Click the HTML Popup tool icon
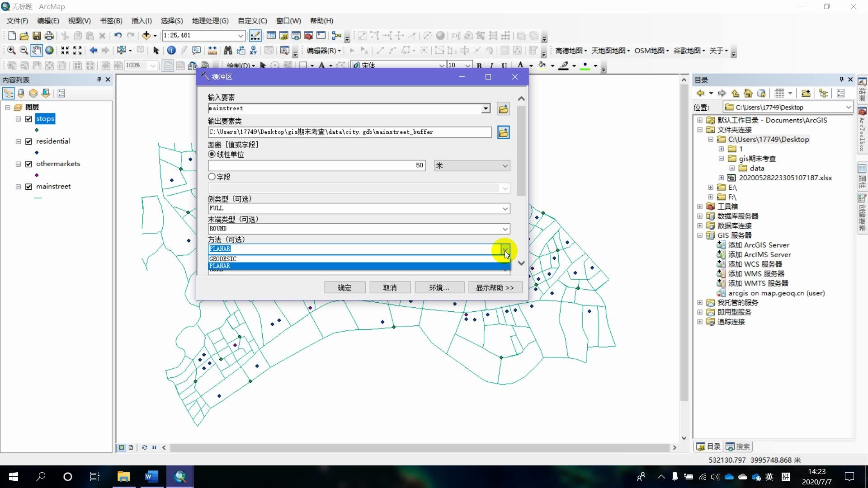This screenshot has width=868, height=488. [196, 50]
